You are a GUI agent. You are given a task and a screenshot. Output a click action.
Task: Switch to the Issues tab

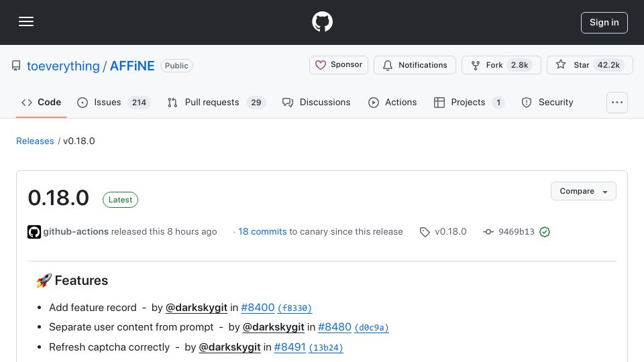pos(114,102)
